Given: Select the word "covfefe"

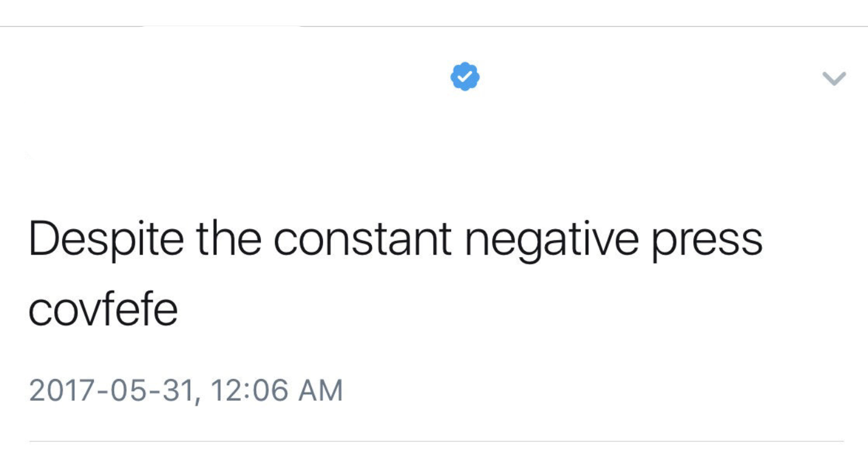Looking at the screenshot, I should point(103,311).
